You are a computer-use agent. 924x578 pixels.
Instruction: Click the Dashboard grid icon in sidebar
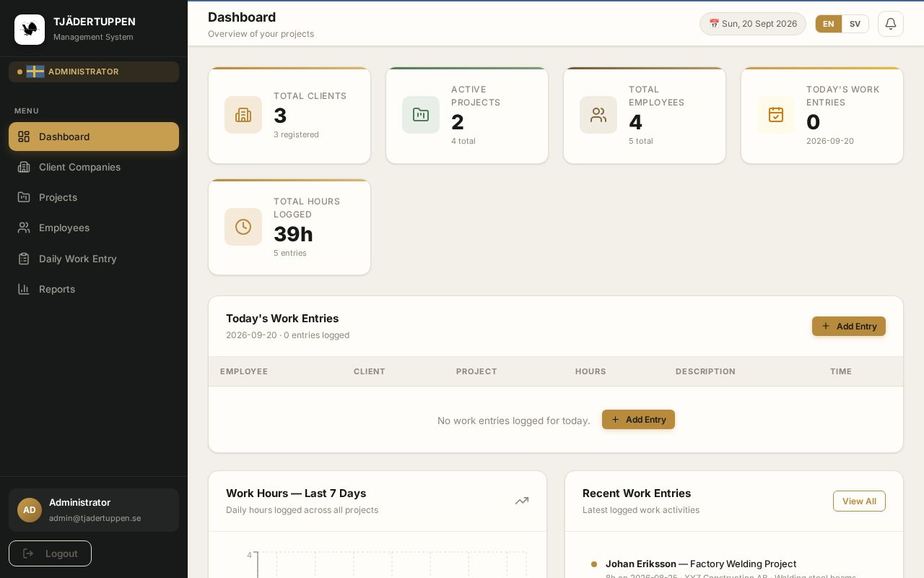click(24, 137)
